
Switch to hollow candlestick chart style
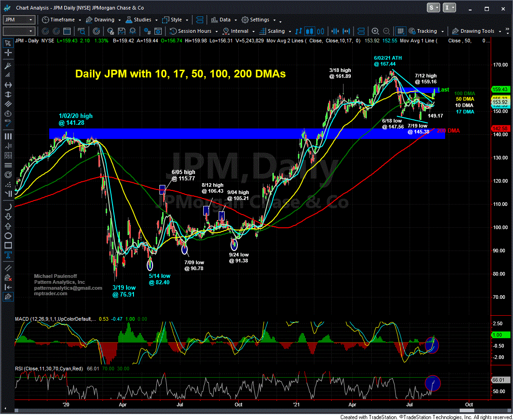pyautogui.click(x=321, y=31)
